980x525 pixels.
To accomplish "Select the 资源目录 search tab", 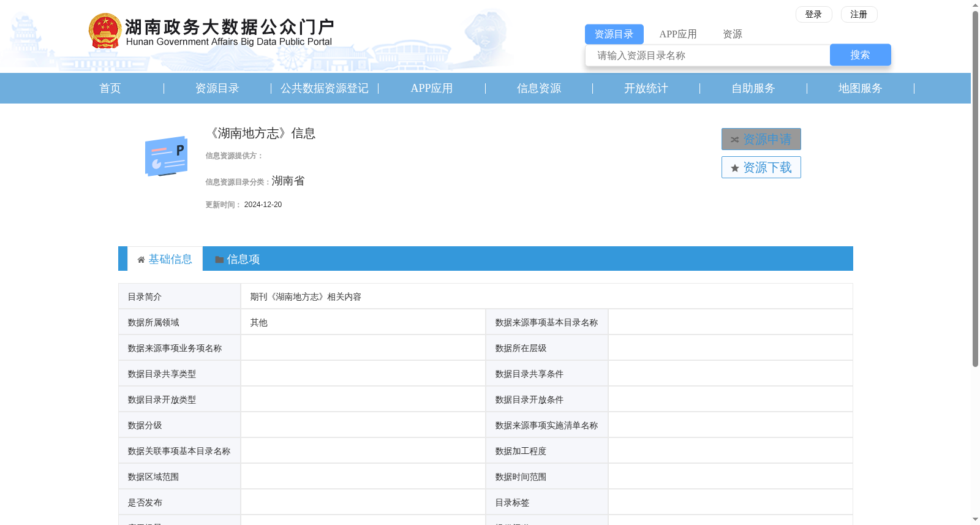I will coord(614,34).
